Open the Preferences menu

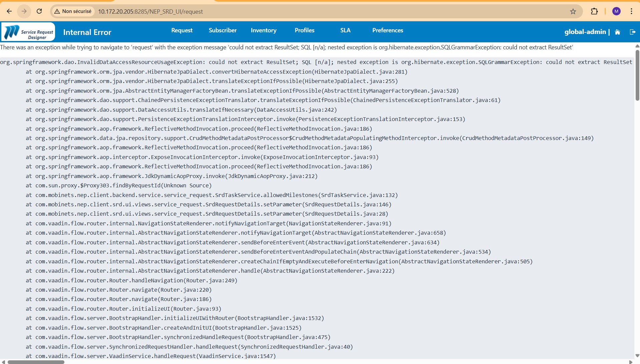(x=387, y=30)
